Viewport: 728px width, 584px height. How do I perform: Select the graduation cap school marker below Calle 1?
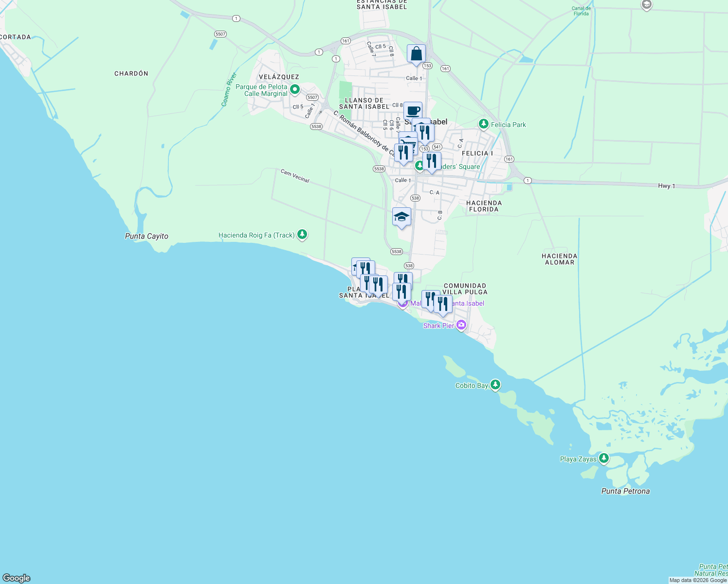coord(401,217)
